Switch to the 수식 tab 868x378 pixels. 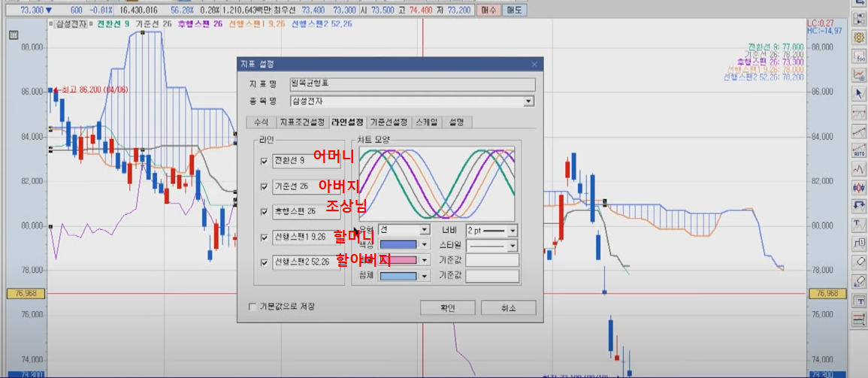[261, 122]
